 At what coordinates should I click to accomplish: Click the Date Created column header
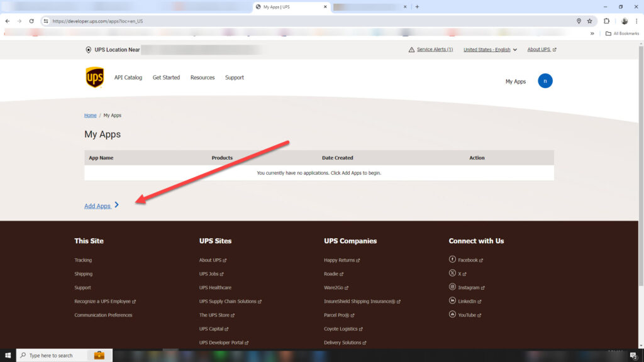[338, 158]
